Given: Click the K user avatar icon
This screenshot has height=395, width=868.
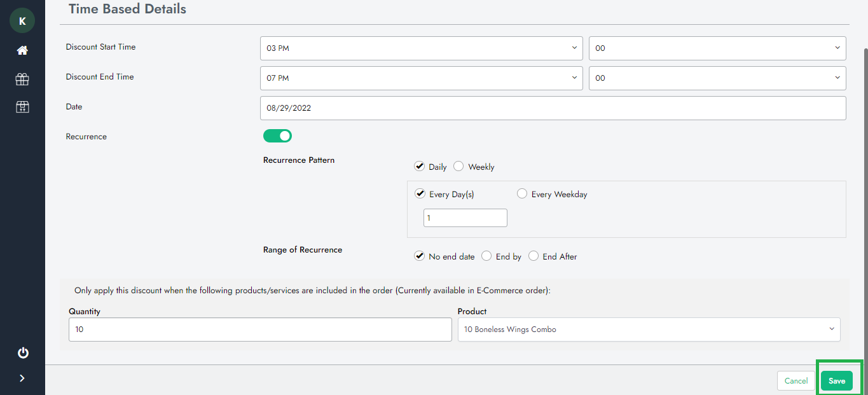Looking at the screenshot, I should (22, 21).
